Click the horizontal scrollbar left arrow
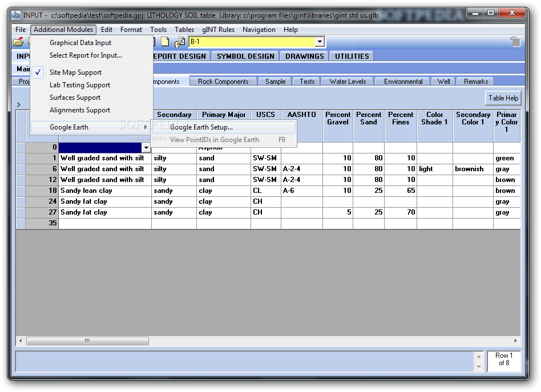The height and width of the screenshot is (392, 541). 21,341
